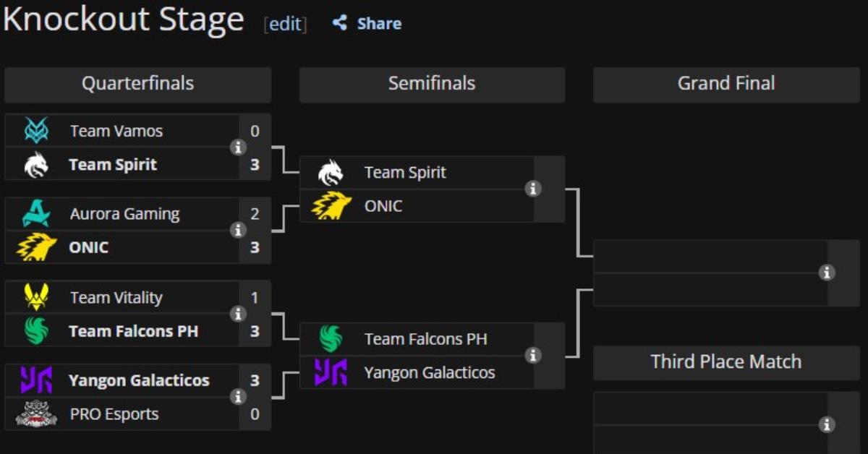Click the Quarterfinals column header
Screen dimensions: 868x454
point(137,84)
